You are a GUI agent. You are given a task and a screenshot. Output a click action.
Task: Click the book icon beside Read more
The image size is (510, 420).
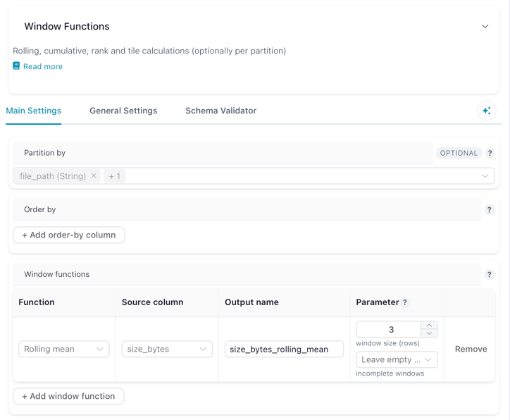point(16,66)
